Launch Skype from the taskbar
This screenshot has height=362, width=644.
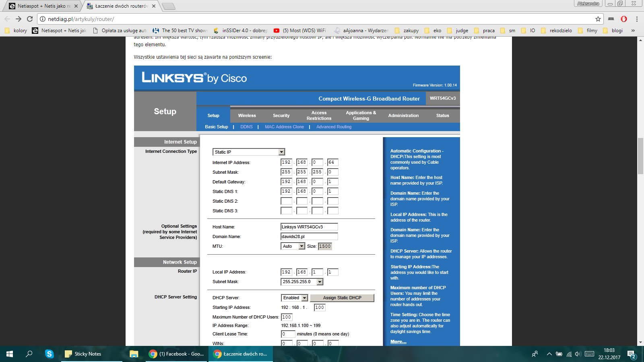[x=50, y=354]
